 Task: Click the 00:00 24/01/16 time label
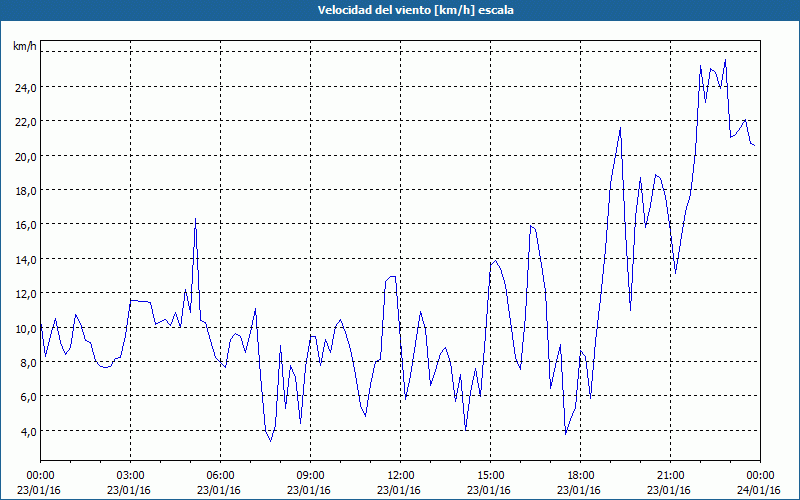point(759,483)
